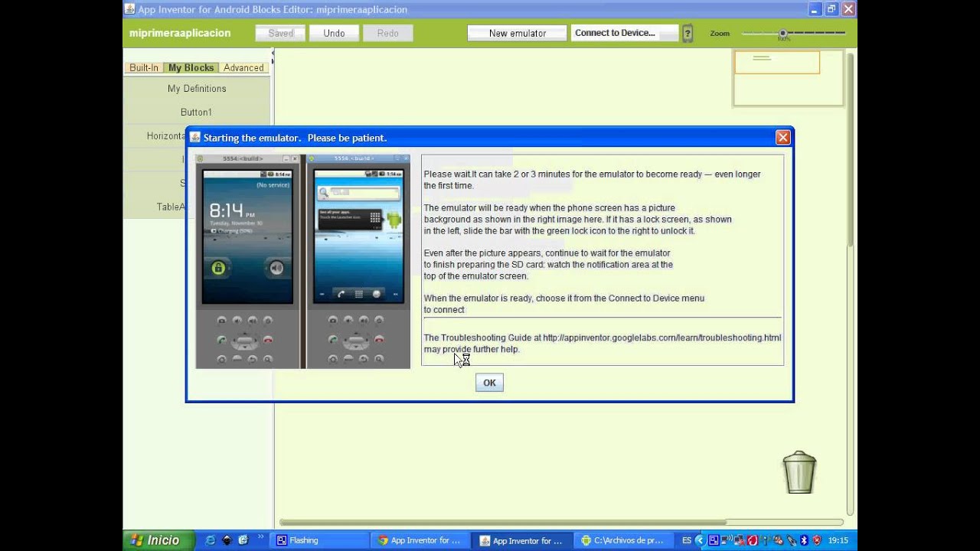980x551 pixels.
Task: Click the New emulator button
Action: point(518,33)
